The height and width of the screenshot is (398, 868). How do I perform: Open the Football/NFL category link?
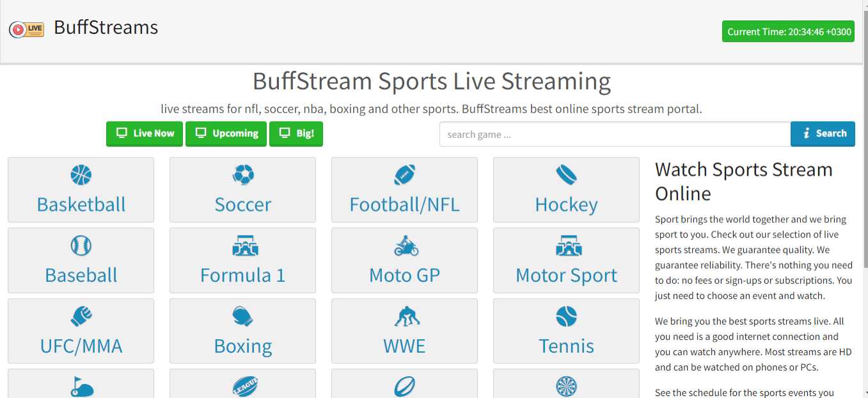pyautogui.click(x=405, y=204)
